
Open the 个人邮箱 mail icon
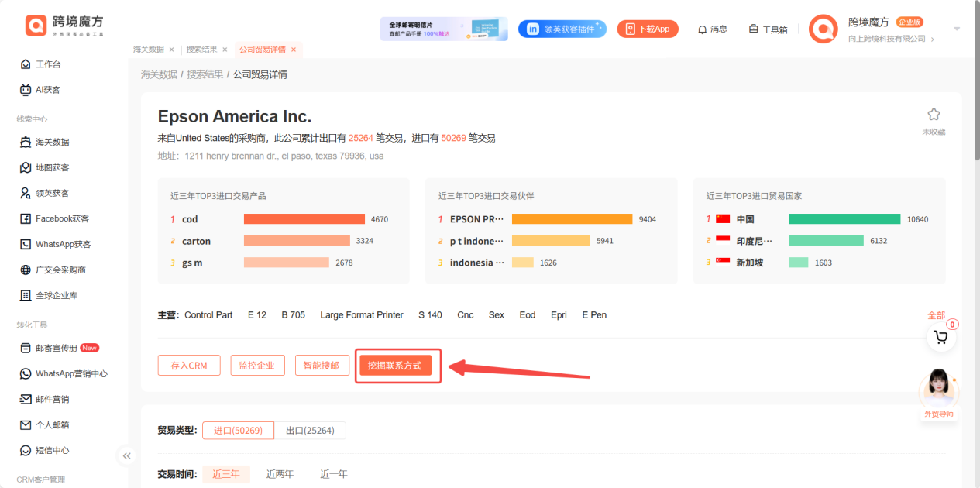26,424
